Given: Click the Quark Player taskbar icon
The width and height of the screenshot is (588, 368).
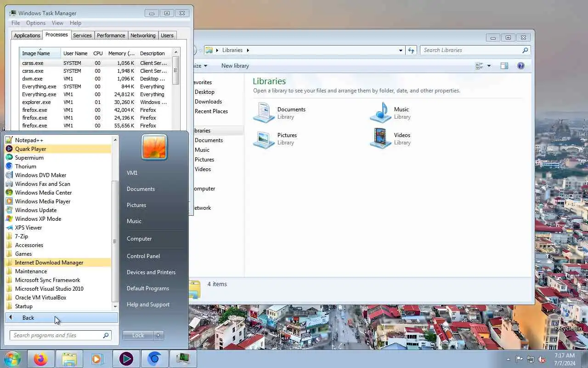Looking at the screenshot, I should point(126,359).
